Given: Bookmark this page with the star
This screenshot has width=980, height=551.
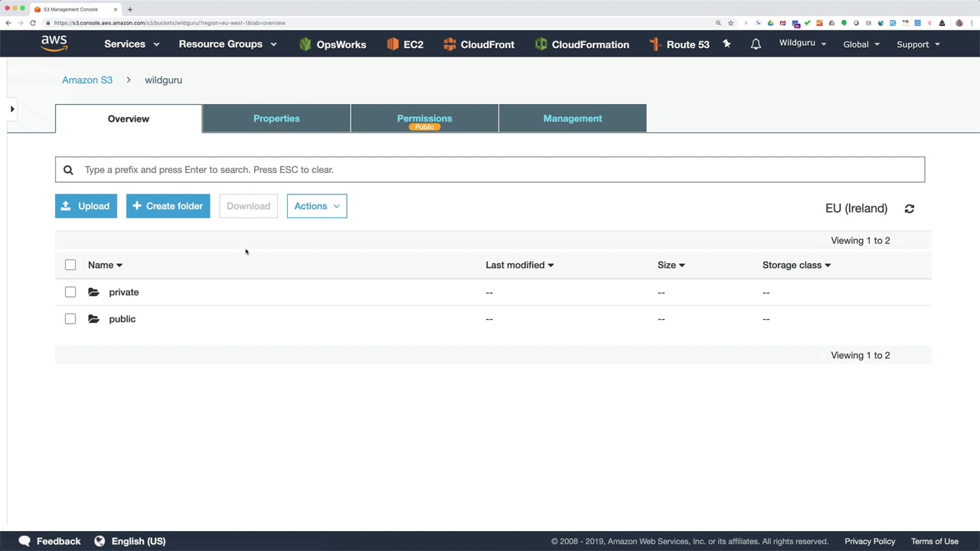Looking at the screenshot, I should click(x=730, y=23).
